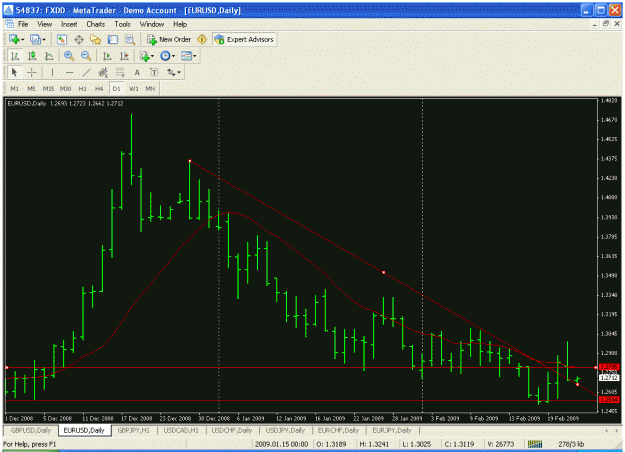Open the Insert menu
This screenshot has height=452, width=625.
[x=69, y=24]
